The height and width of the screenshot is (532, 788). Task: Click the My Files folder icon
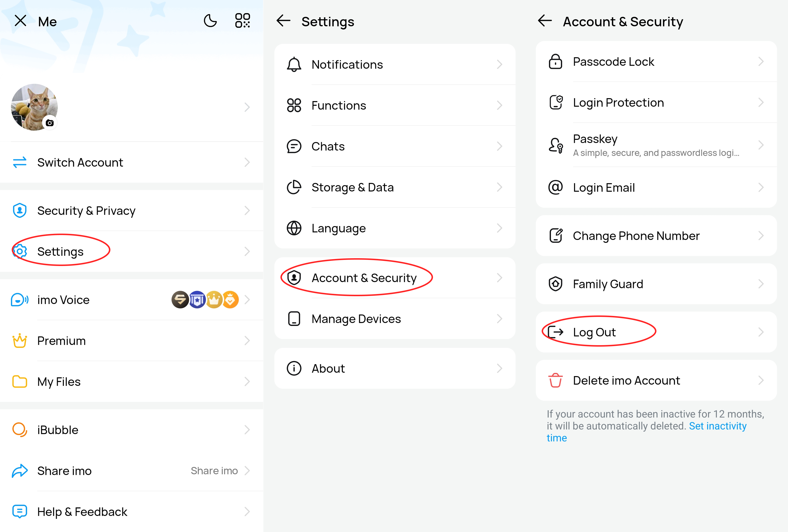[x=20, y=381]
